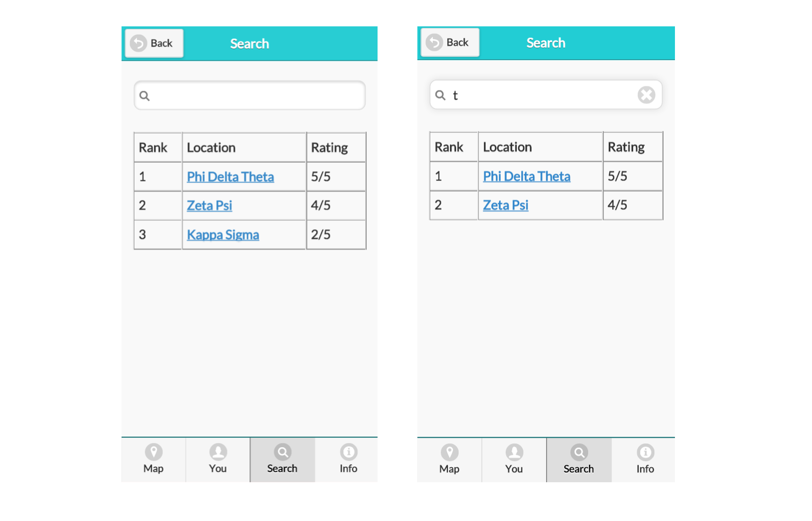Open You tab in left screen
This screenshot has height=521, width=812.
tap(218, 460)
